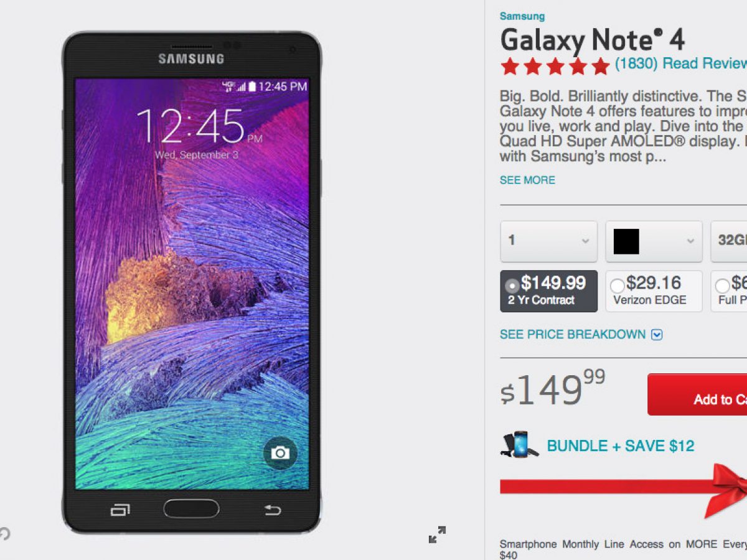Open the 32GB storage dropdown
This screenshot has width=747, height=560.
[729, 241]
